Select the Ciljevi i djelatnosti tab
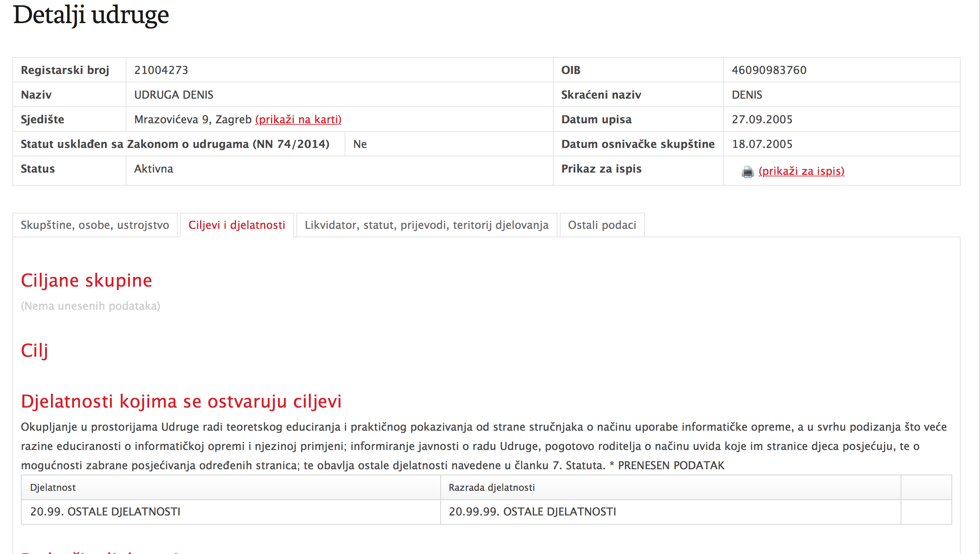 (x=237, y=225)
